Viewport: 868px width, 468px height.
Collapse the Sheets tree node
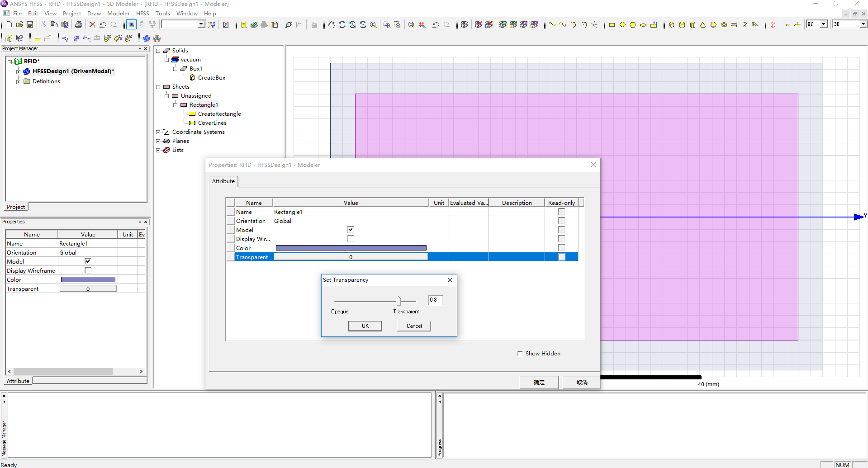tap(158, 87)
